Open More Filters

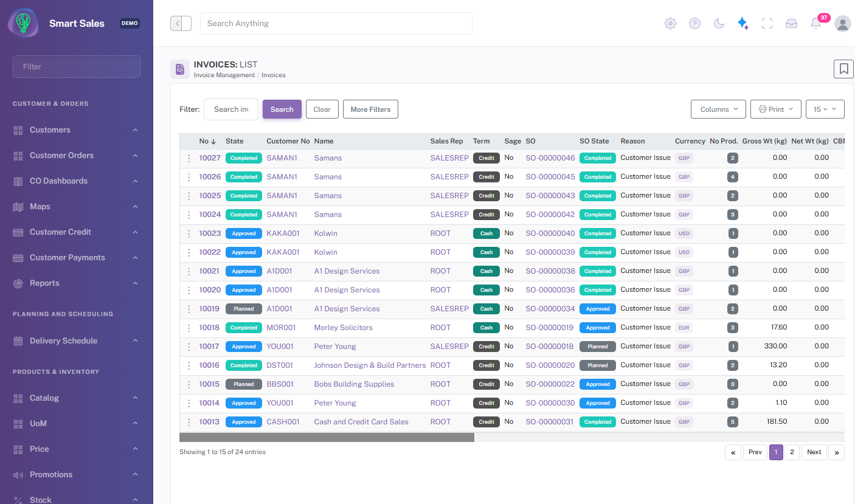371,109
